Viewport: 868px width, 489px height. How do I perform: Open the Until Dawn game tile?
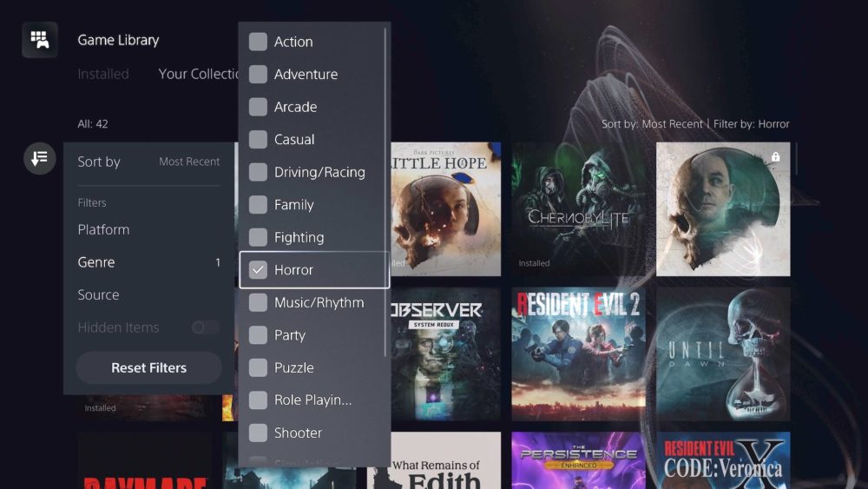(x=723, y=354)
